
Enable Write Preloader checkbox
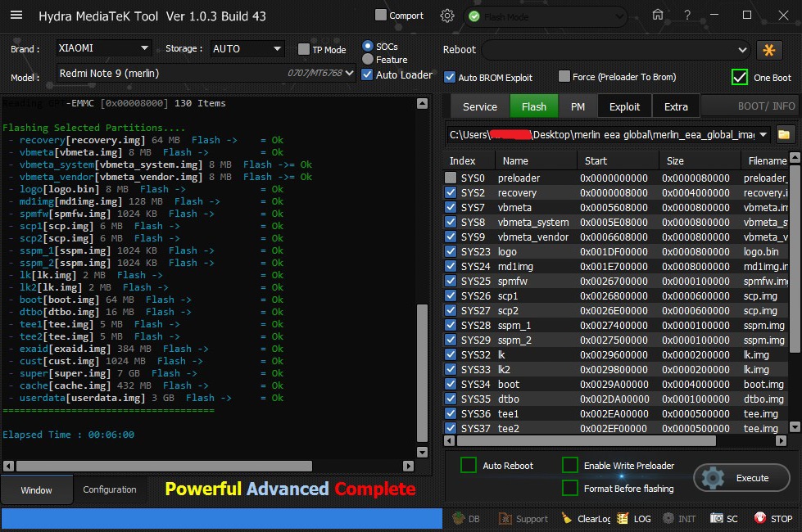(570, 465)
